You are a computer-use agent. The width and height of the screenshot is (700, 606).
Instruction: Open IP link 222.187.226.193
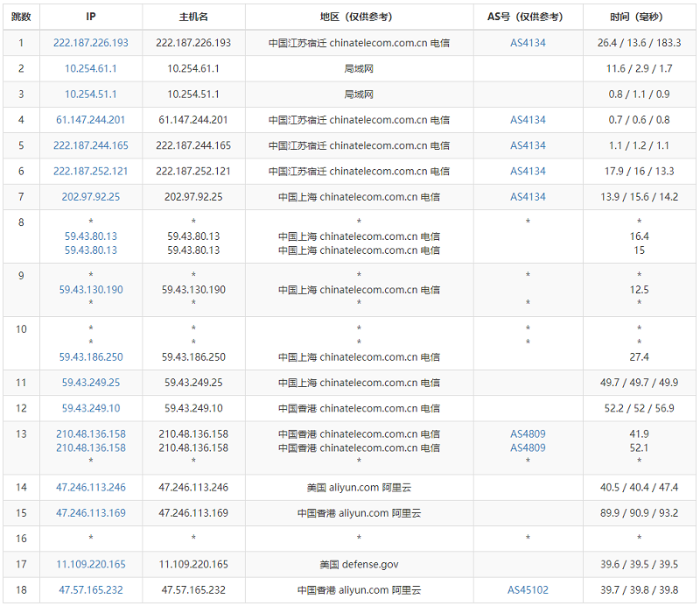click(x=91, y=43)
